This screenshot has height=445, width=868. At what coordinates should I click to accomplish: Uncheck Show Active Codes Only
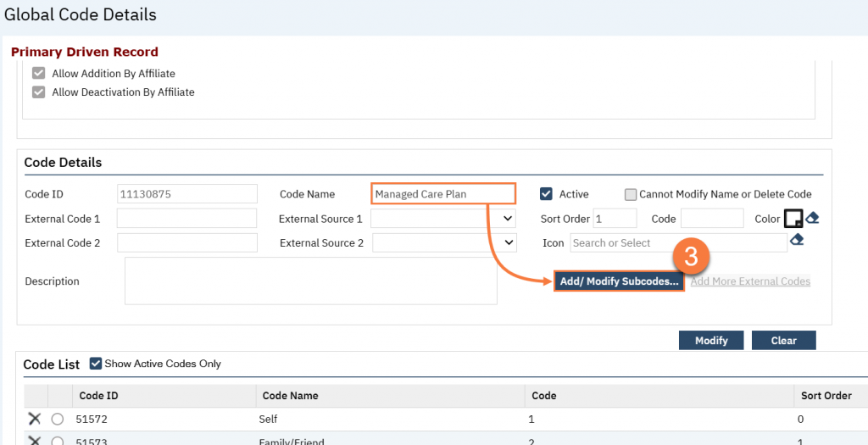coord(96,364)
